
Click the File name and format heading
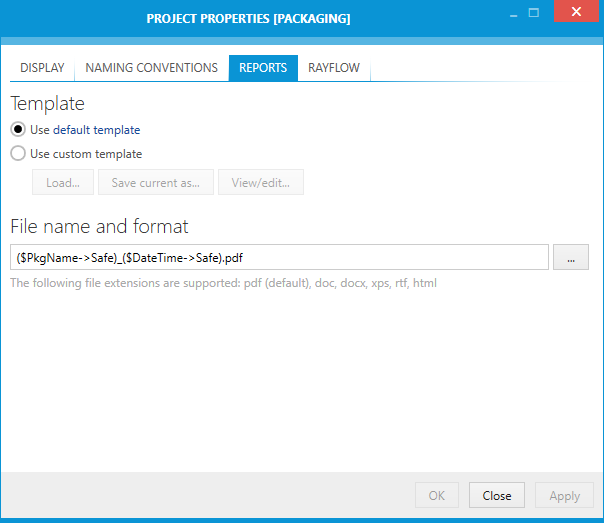(x=99, y=226)
